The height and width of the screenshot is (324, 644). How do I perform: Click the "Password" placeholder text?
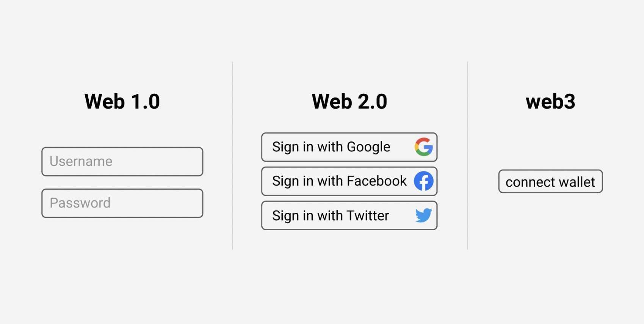click(80, 203)
